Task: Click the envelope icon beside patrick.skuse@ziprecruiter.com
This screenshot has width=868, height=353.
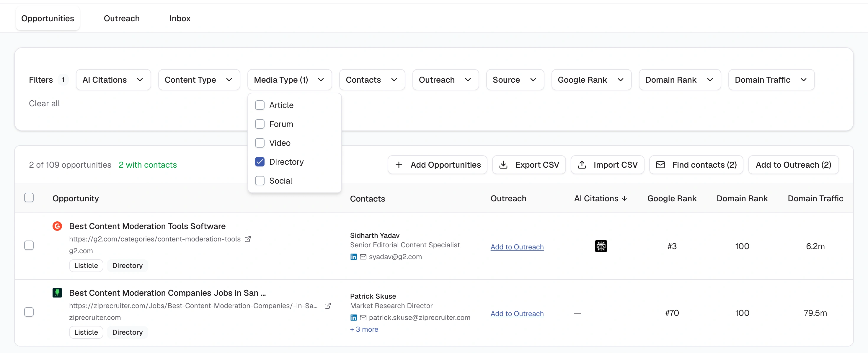Action: 363,317
